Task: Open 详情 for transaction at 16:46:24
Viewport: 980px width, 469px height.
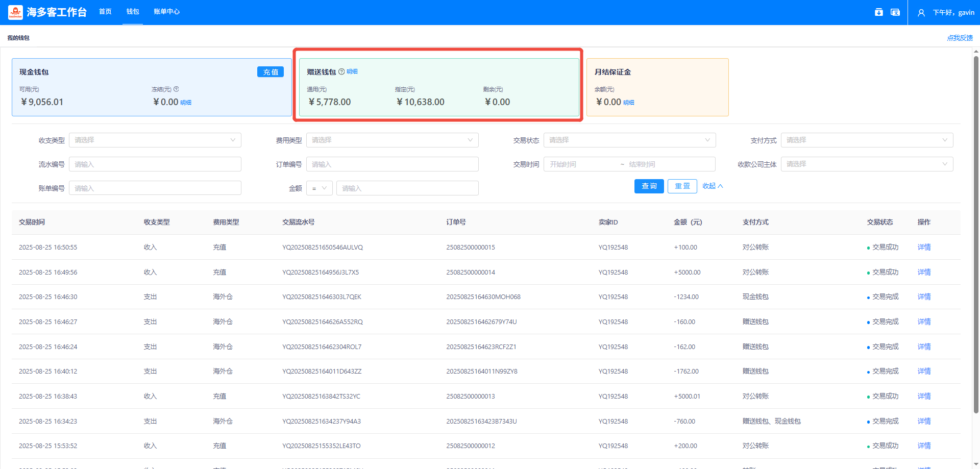Action: point(924,347)
